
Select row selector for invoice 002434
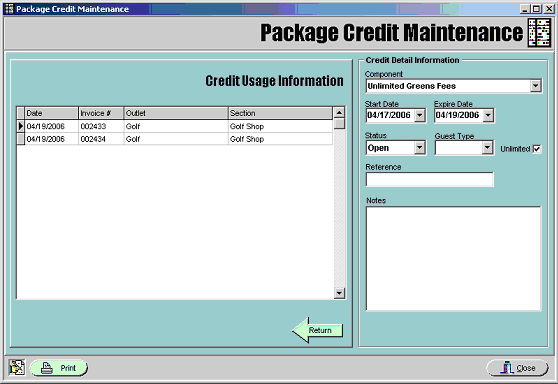click(x=21, y=139)
